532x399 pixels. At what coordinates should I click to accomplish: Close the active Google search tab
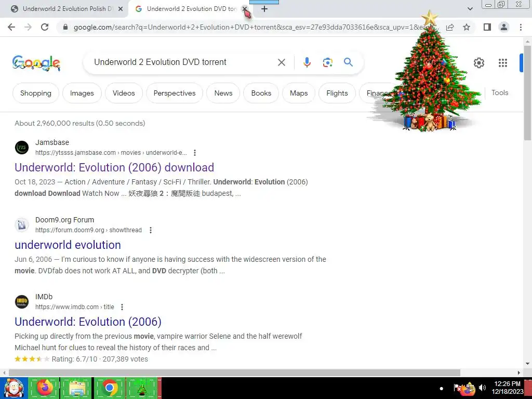245,9
